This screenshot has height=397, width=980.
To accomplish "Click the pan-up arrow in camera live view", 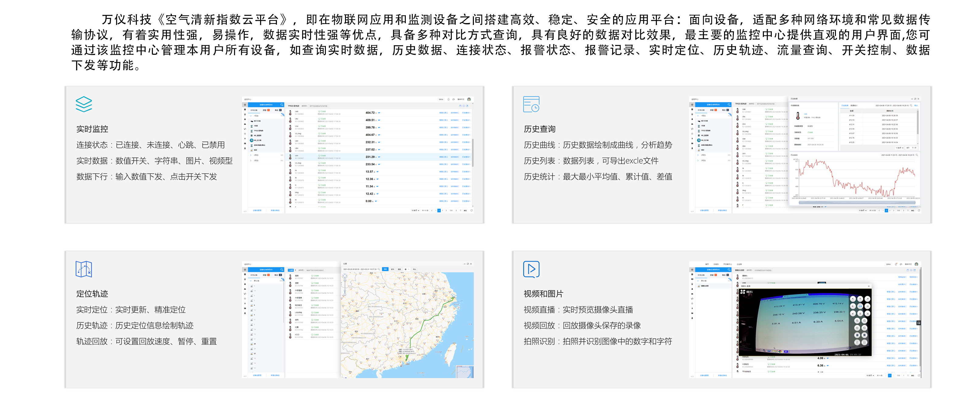I will tap(860, 299).
